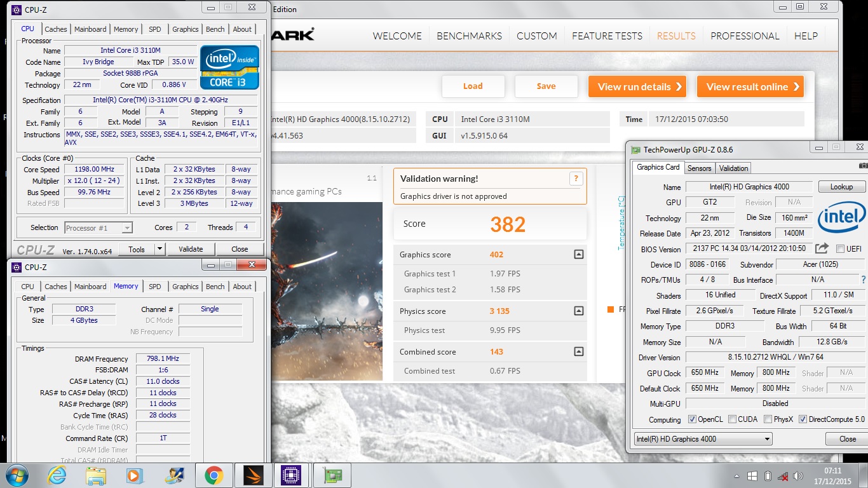Open the Graphics tab in lower CPU-Z window
Viewport: 868px width, 488px height.
click(x=186, y=287)
